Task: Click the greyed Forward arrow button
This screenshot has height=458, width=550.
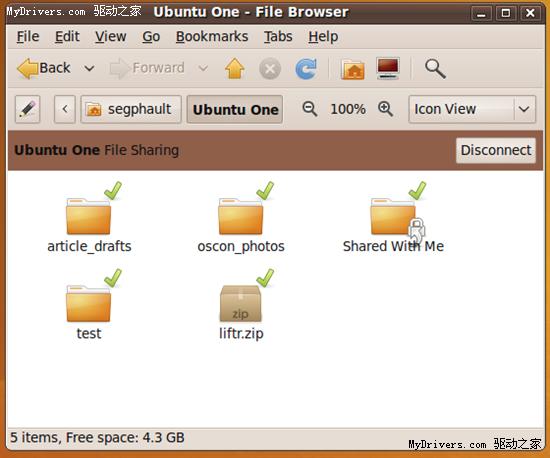Action: point(147,68)
